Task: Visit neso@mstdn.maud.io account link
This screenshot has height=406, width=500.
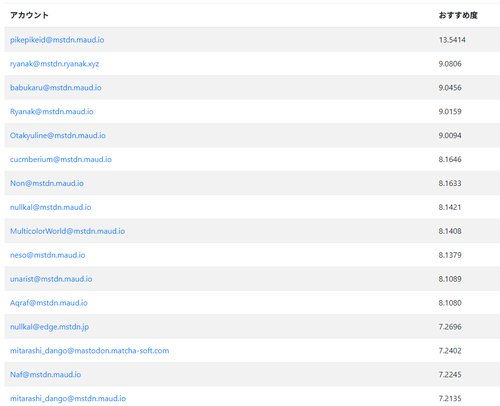Action: pyautogui.click(x=47, y=255)
